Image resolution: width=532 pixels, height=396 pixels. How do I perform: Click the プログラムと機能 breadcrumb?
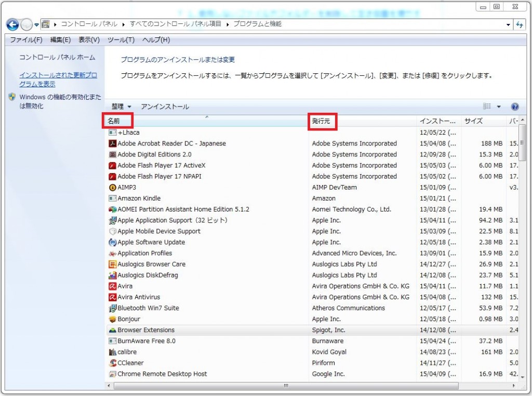point(258,24)
